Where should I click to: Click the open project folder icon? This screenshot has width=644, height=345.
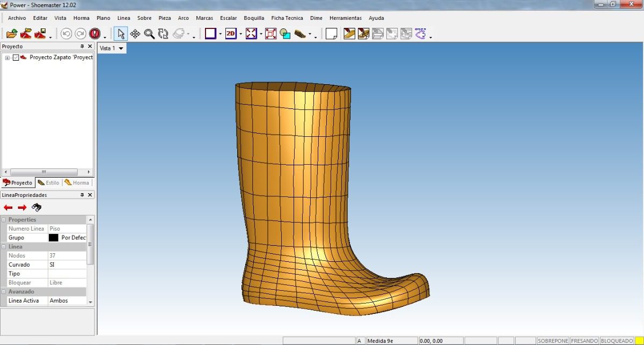(12, 34)
